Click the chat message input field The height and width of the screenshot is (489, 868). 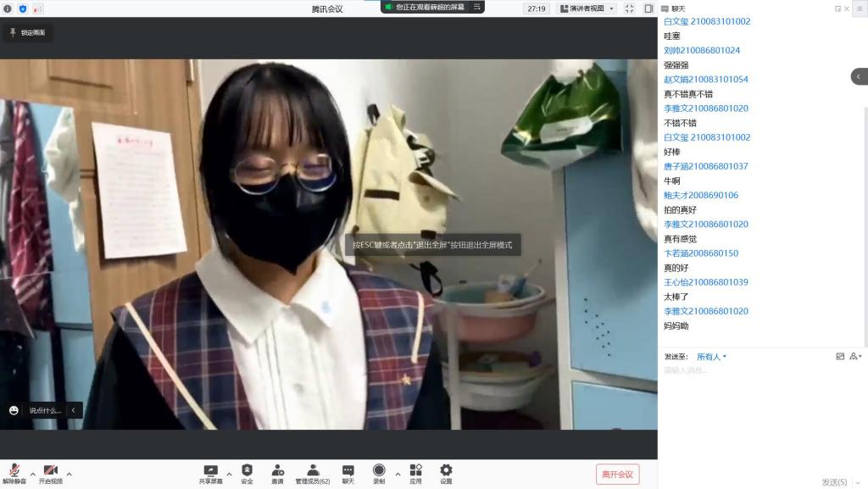point(754,370)
